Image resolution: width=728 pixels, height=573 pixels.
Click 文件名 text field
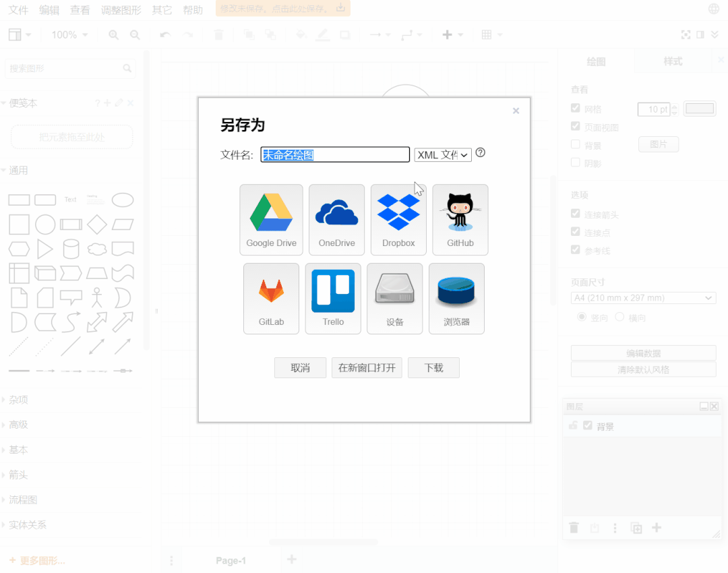tap(335, 154)
